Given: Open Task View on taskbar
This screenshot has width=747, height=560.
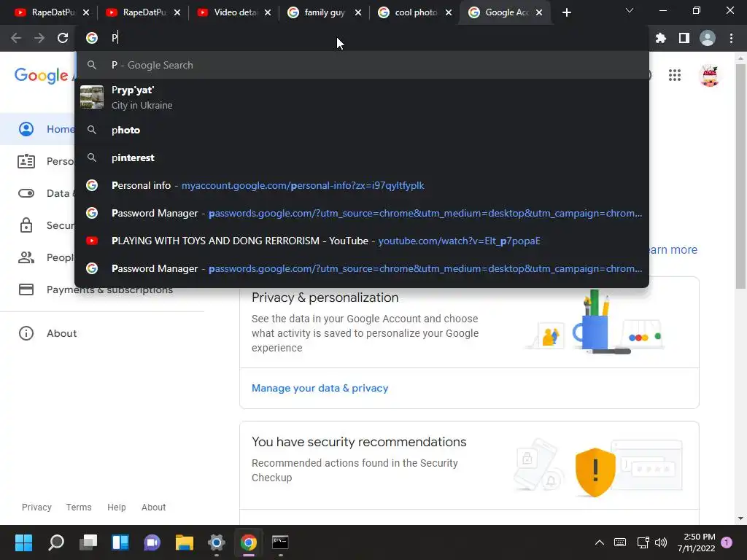Looking at the screenshot, I should 88,542.
